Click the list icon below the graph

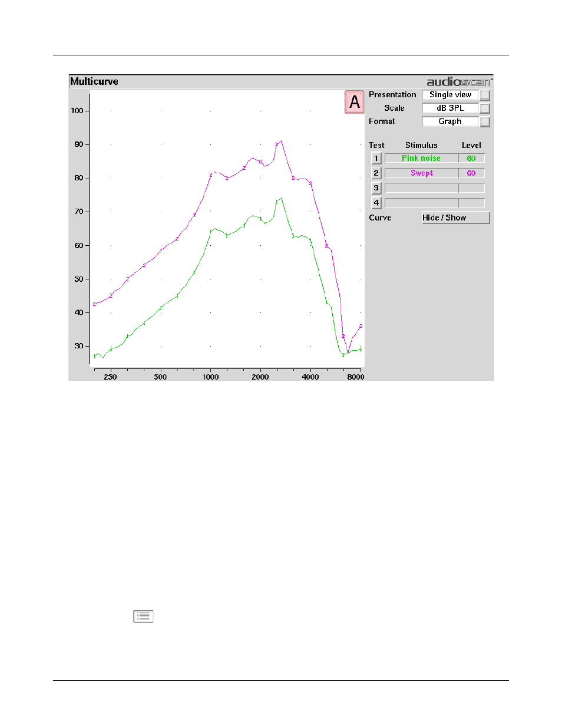pyautogui.click(x=143, y=616)
